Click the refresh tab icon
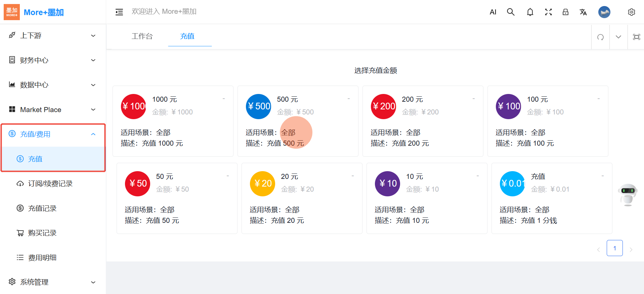 (600, 37)
